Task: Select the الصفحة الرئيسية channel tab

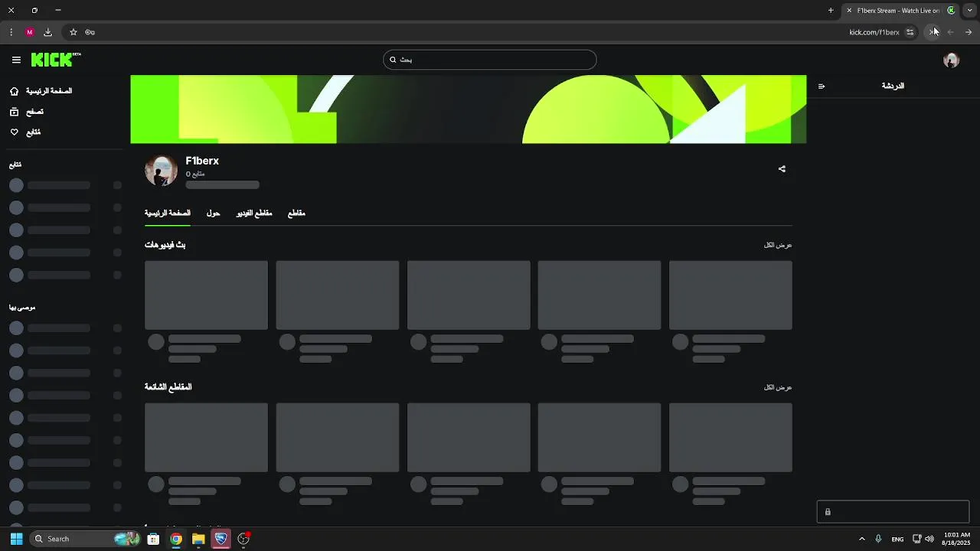Action: point(168,214)
